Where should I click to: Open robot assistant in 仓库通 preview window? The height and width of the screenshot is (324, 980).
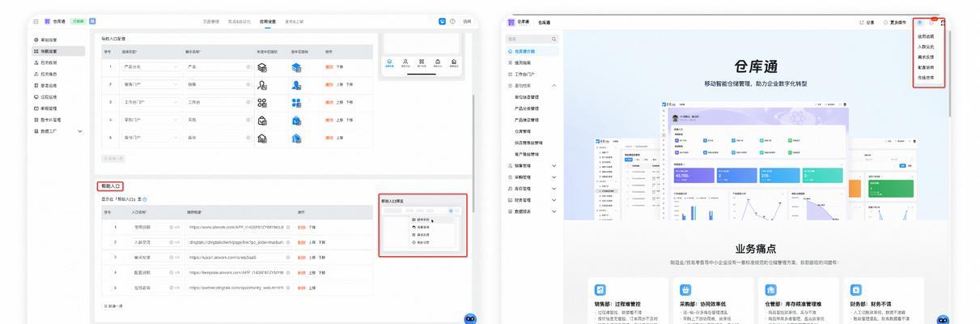[941, 319]
